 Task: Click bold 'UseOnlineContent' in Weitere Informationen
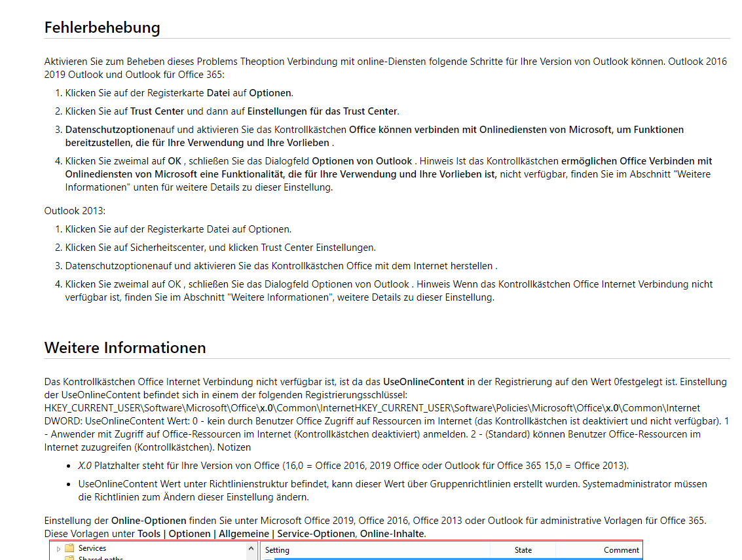click(x=424, y=382)
